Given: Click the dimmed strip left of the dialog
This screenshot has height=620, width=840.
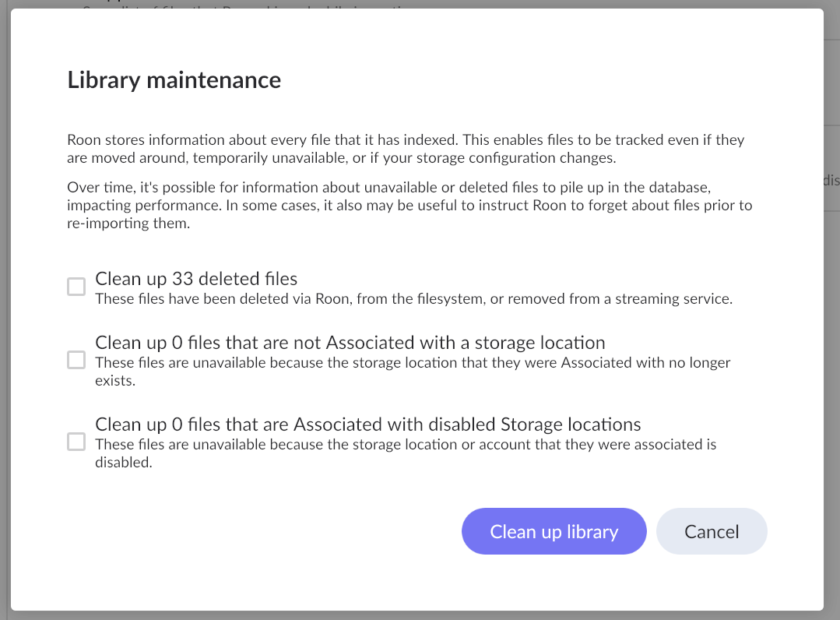Looking at the screenshot, I should pos(5,312).
